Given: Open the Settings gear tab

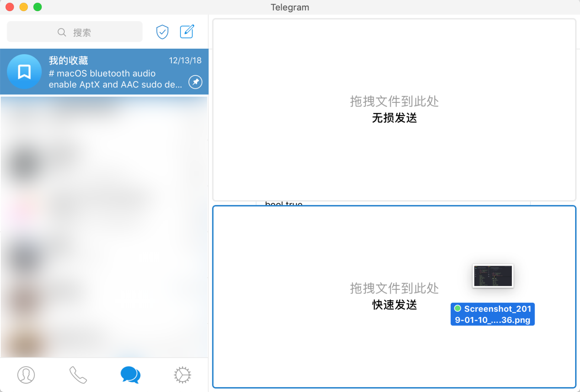Looking at the screenshot, I should click(183, 375).
